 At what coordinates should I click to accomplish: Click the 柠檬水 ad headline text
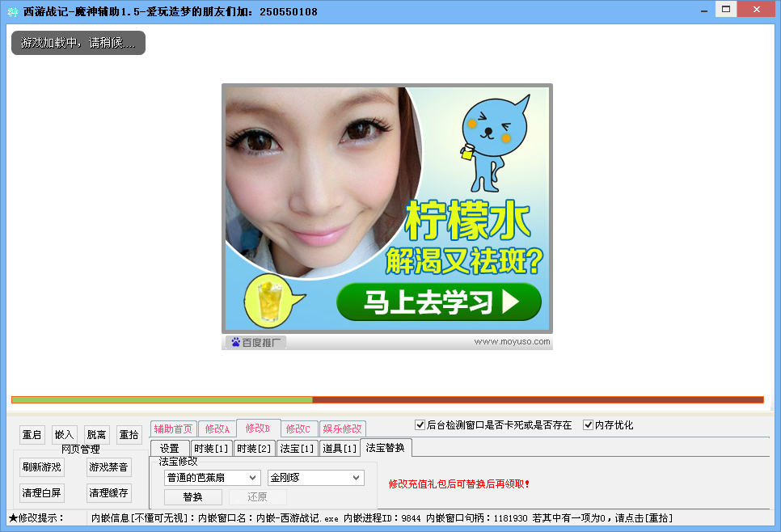tap(467, 220)
